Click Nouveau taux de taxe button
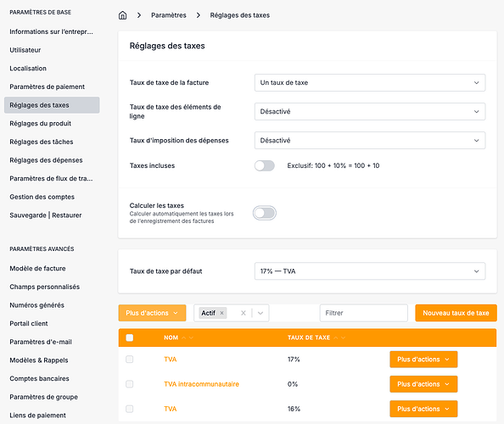 [x=456, y=313]
